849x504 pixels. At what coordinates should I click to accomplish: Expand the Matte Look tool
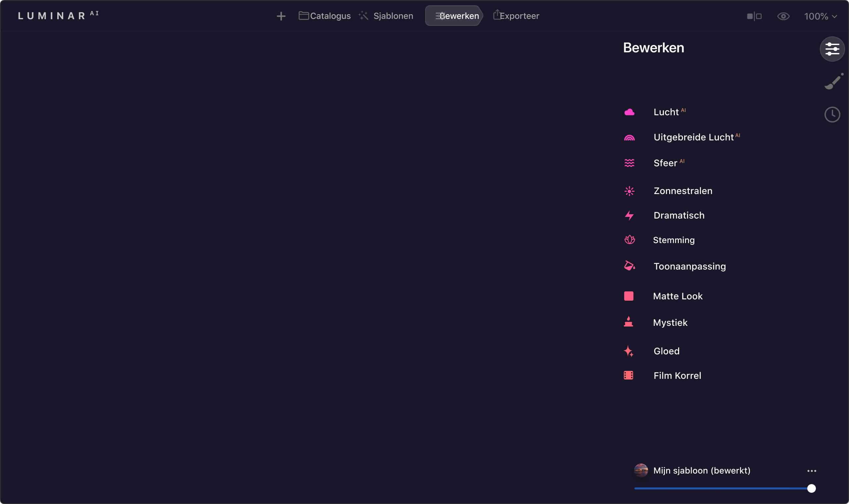677,296
